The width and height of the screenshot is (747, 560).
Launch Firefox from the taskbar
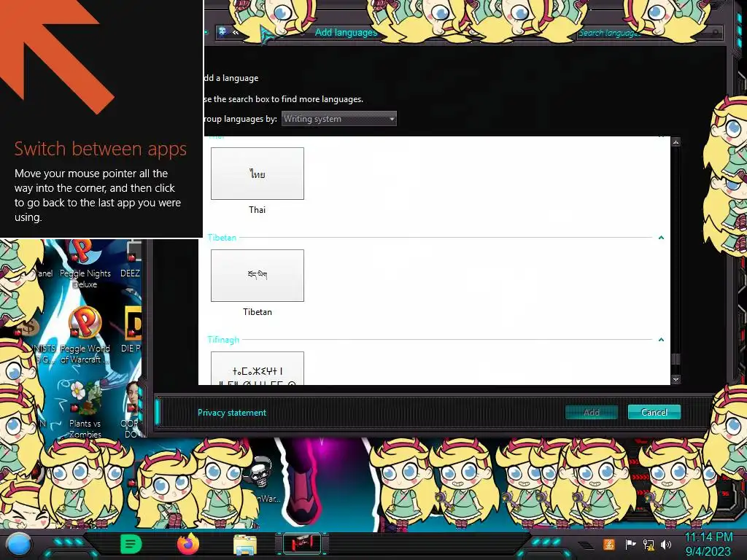(x=187, y=544)
